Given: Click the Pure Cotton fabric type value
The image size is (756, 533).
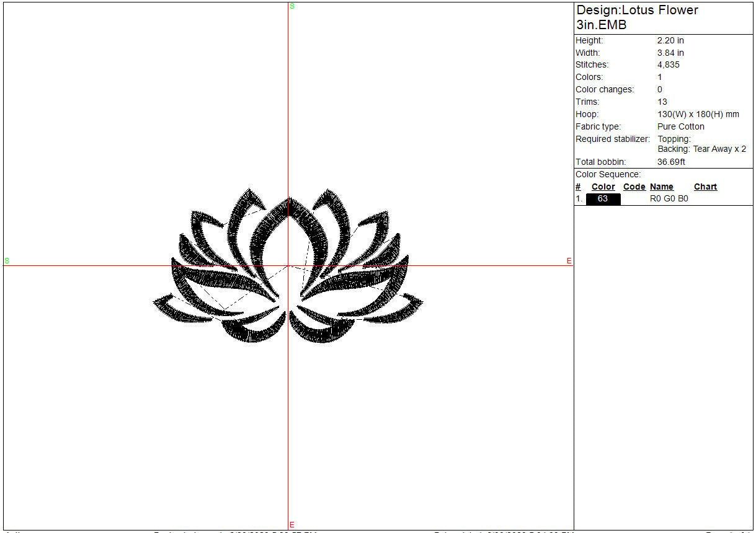Looking at the screenshot, I should click(680, 126).
